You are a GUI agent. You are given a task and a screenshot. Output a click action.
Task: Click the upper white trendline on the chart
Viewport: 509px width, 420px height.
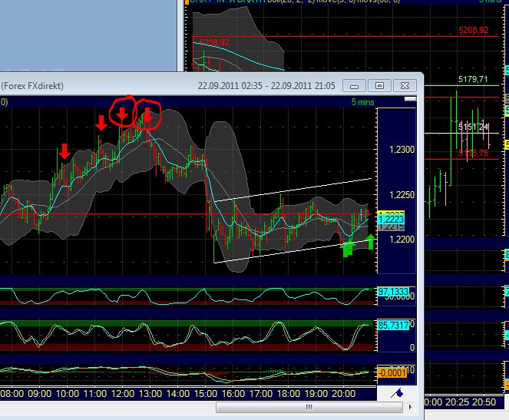[292, 190]
